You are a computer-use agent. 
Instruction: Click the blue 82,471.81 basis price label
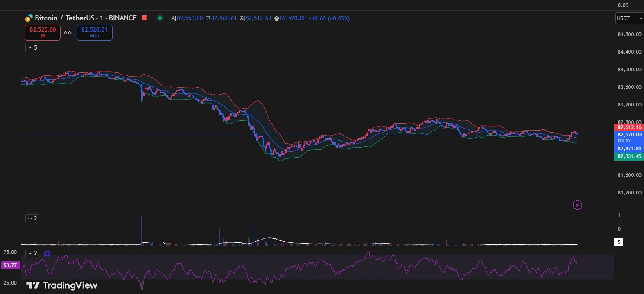click(x=629, y=149)
